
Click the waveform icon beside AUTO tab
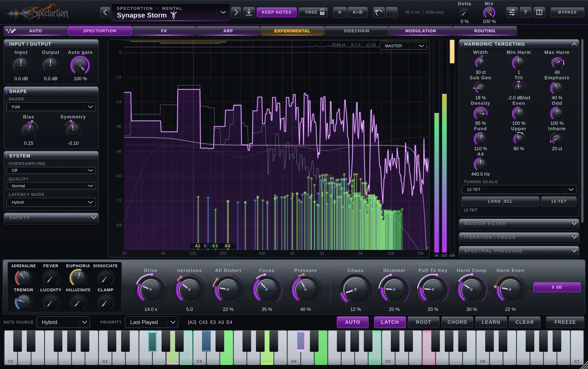pos(11,31)
